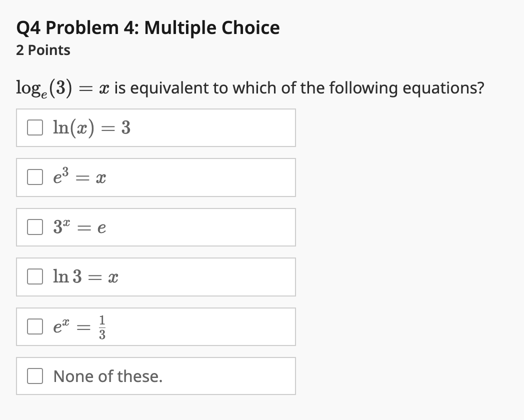Check the e³ = x answer checkbox
This screenshot has height=420, width=524.
[34, 177]
